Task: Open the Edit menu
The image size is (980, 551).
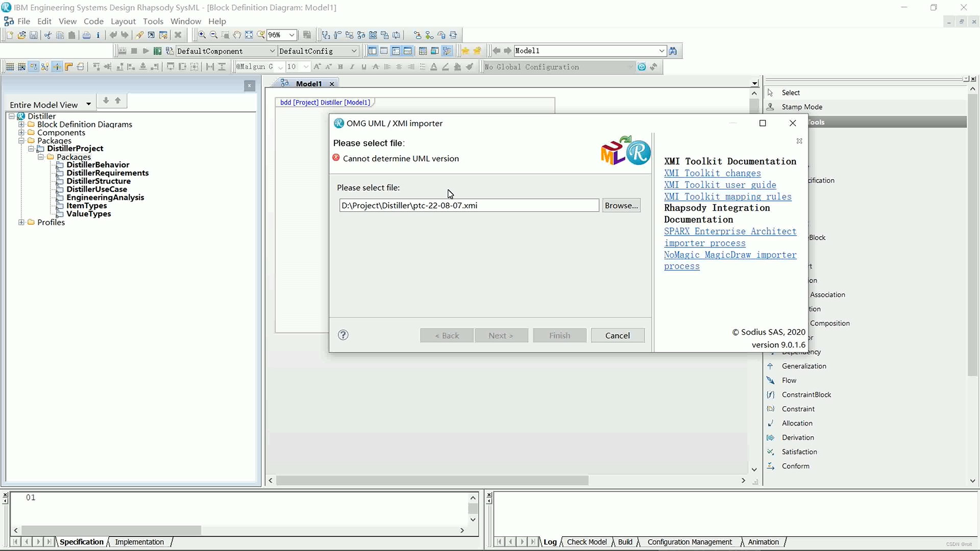Action: 44,21
